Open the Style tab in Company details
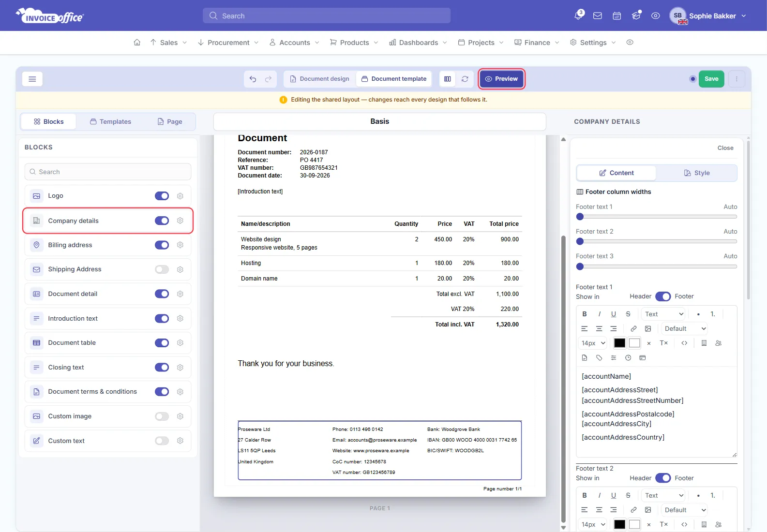767x532 pixels. tap(697, 173)
